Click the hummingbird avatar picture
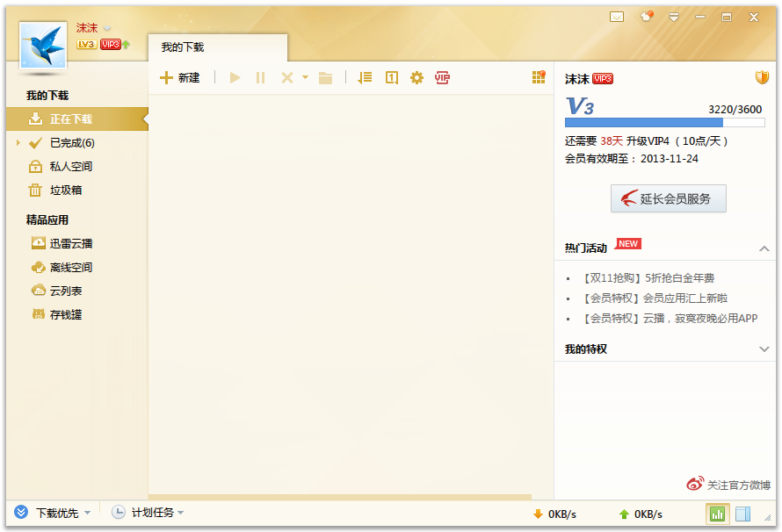This screenshot has width=782, height=532. coord(43,46)
